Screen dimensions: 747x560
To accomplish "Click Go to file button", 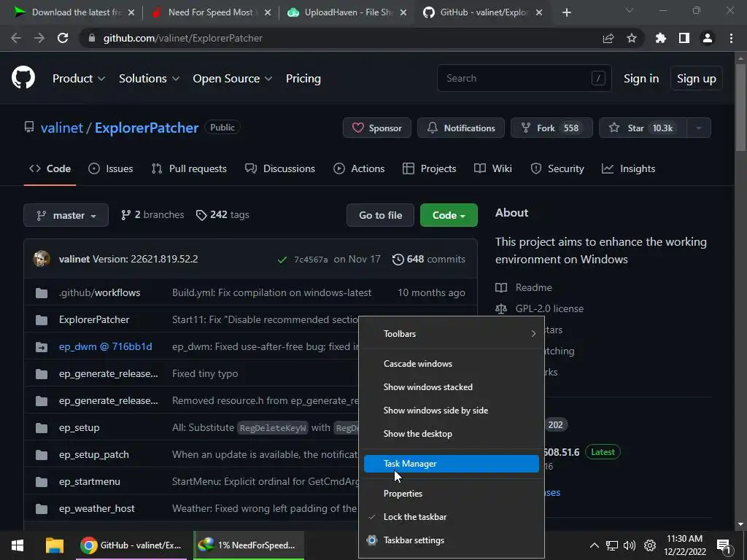I will [380, 215].
